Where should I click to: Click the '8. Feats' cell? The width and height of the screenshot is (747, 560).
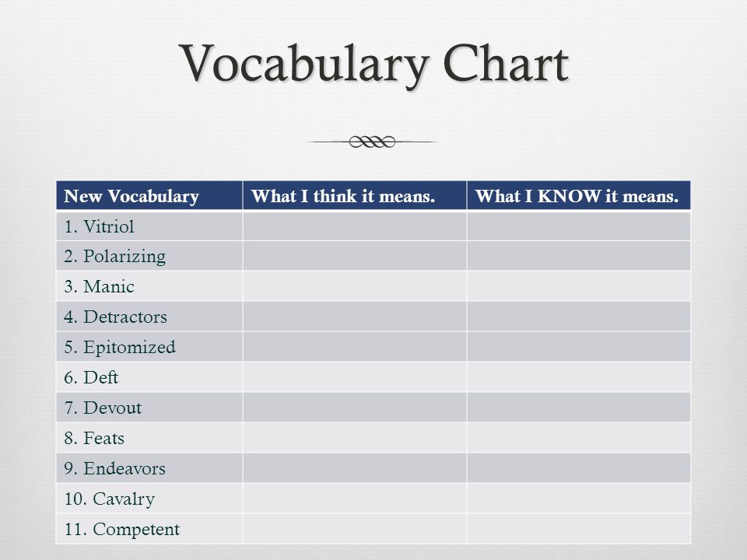pos(149,438)
